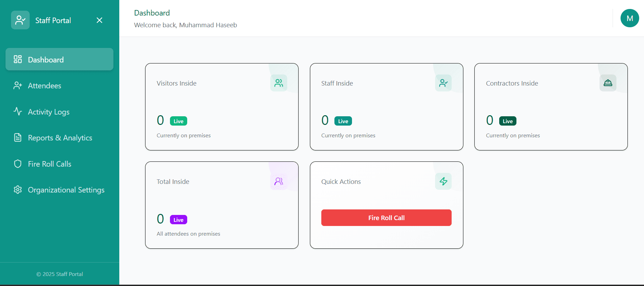The image size is (644, 286).
Task: Open Activity Logs via the pulse icon
Action: click(x=17, y=111)
